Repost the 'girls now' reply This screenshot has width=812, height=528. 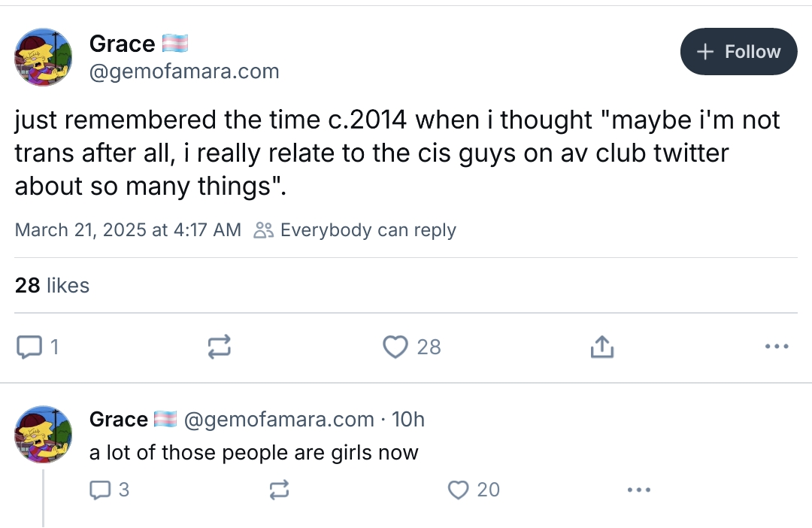(279, 490)
